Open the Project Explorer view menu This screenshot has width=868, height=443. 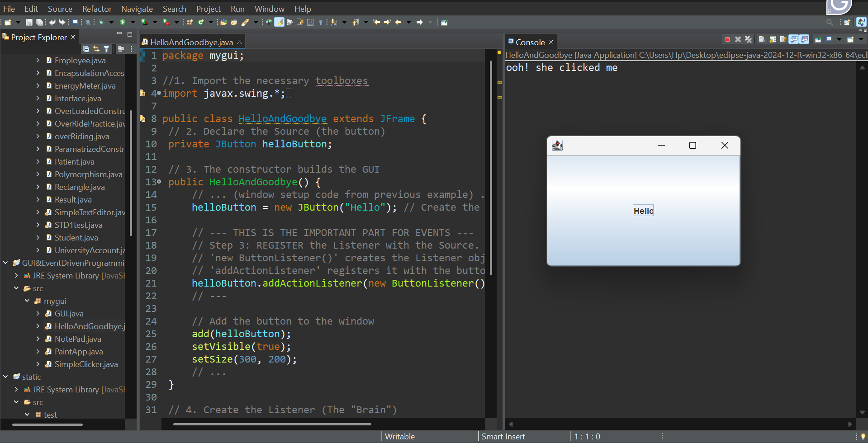click(x=131, y=49)
